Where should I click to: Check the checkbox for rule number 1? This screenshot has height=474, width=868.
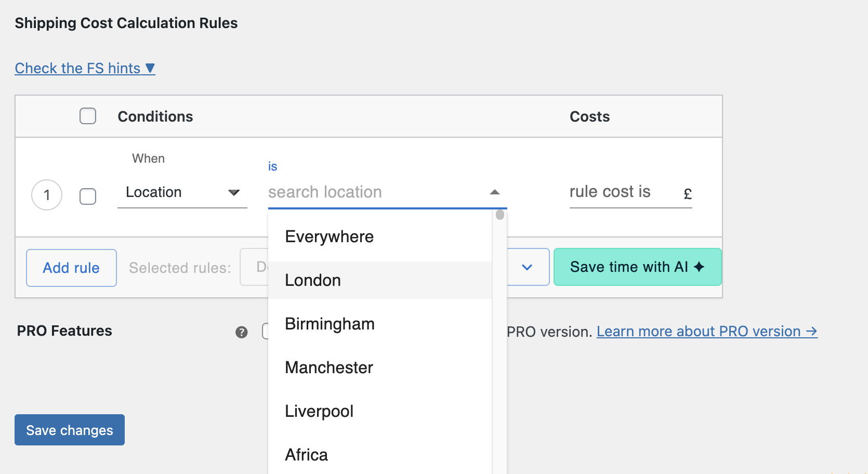pos(88,196)
